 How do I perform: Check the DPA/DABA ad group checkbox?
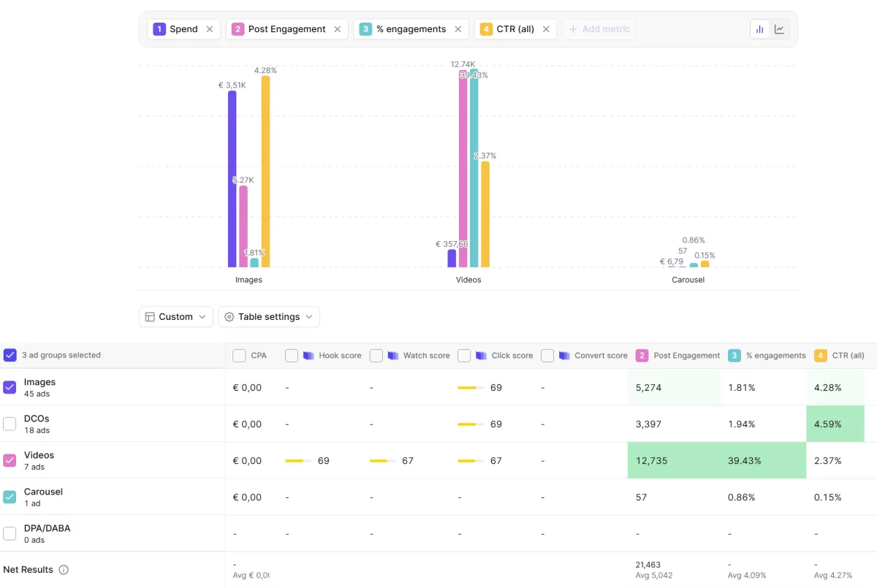coord(10,533)
